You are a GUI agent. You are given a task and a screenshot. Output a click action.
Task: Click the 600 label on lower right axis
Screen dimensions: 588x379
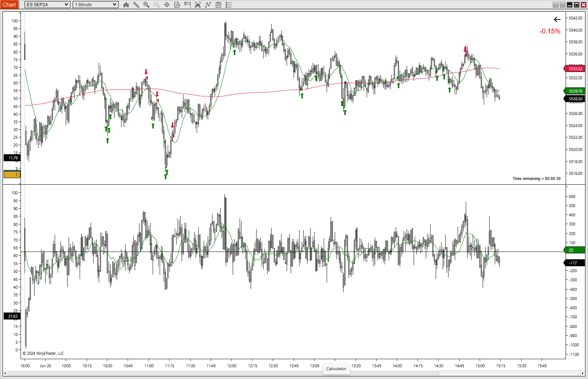click(x=572, y=196)
